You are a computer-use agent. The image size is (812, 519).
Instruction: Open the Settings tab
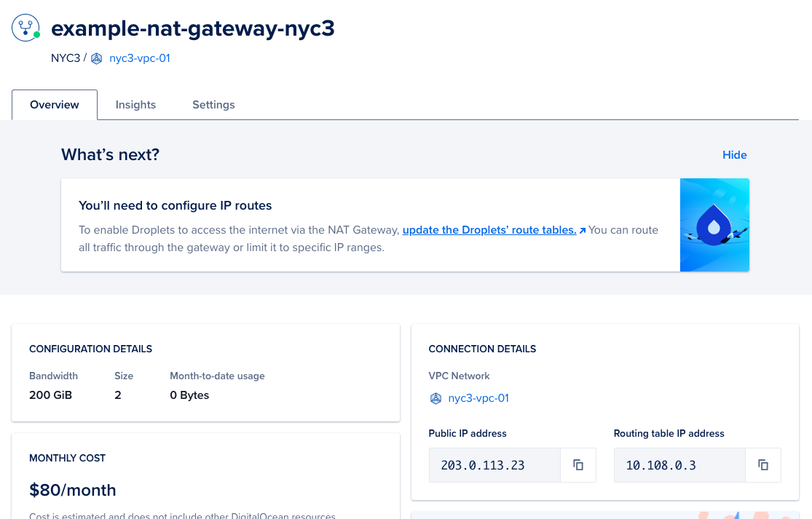click(x=213, y=104)
